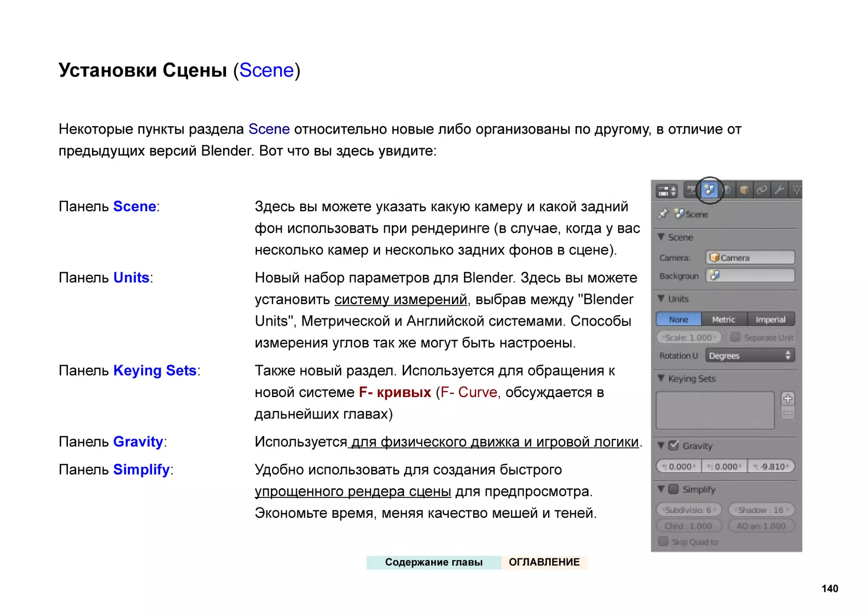Open the editor type selector icon
The image size is (868, 614).
coord(667,191)
